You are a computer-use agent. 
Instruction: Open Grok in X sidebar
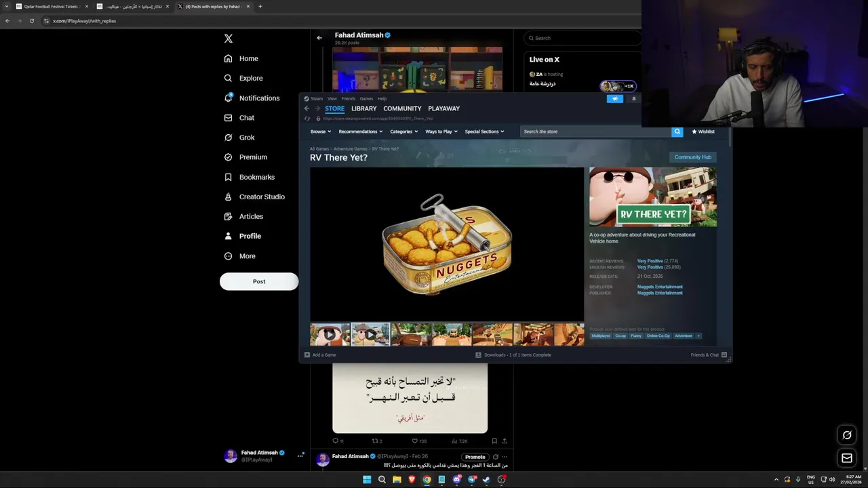click(x=239, y=138)
